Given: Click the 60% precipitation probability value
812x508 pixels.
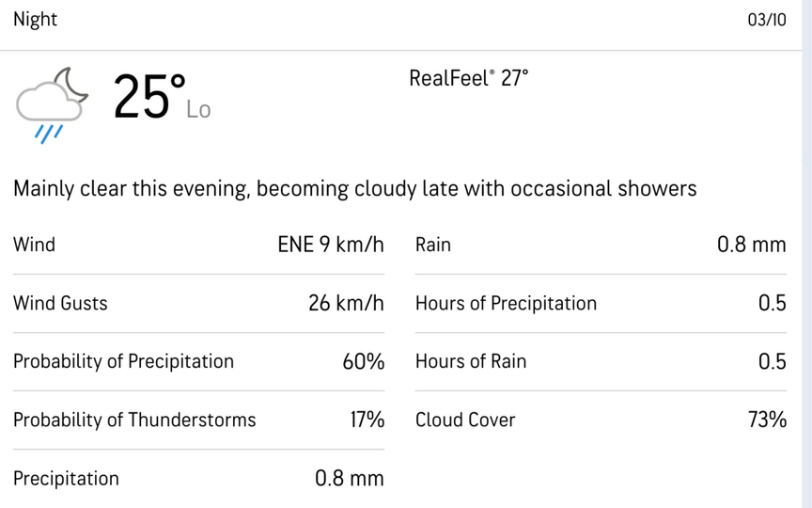Looking at the screenshot, I should (363, 361).
